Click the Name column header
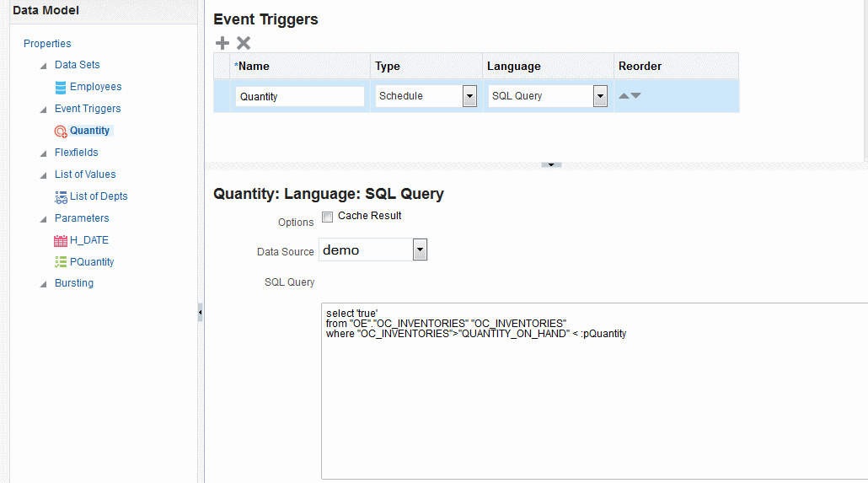The width and height of the screenshot is (868, 483). click(300, 66)
